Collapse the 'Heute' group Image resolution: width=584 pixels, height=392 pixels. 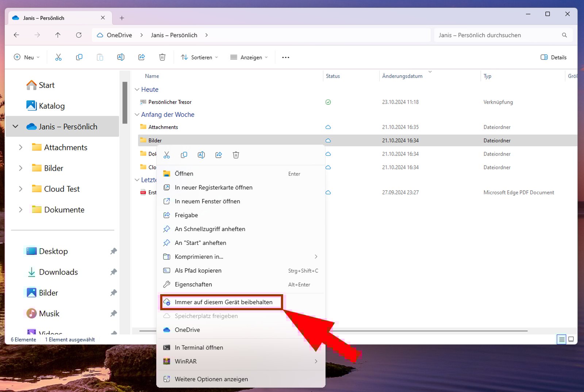pos(137,89)
